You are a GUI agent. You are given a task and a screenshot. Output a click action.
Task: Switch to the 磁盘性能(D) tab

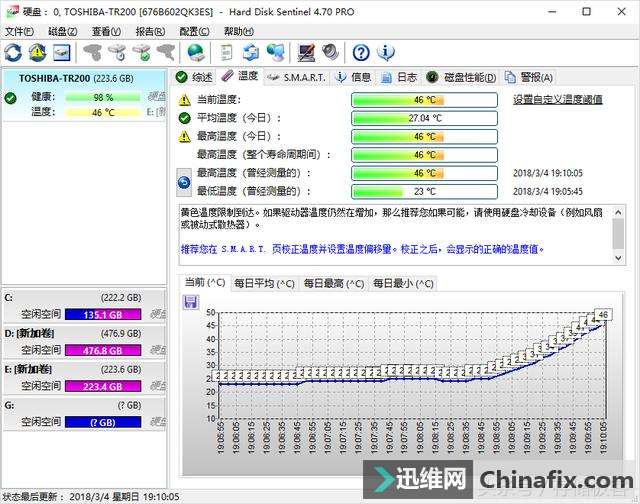[x=462, y=77]
